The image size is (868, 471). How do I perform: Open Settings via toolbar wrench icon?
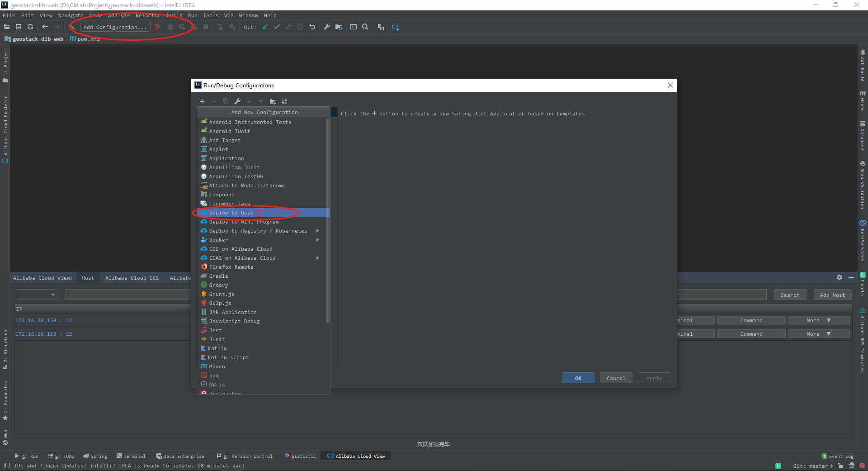pos(327,27)
